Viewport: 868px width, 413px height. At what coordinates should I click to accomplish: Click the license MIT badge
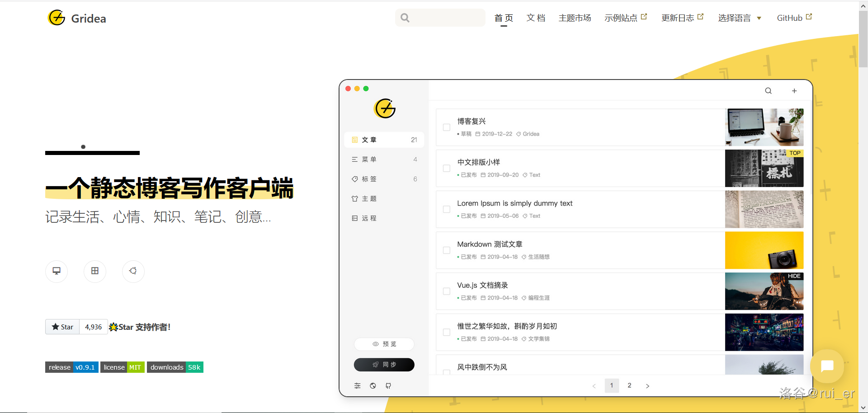123,367
